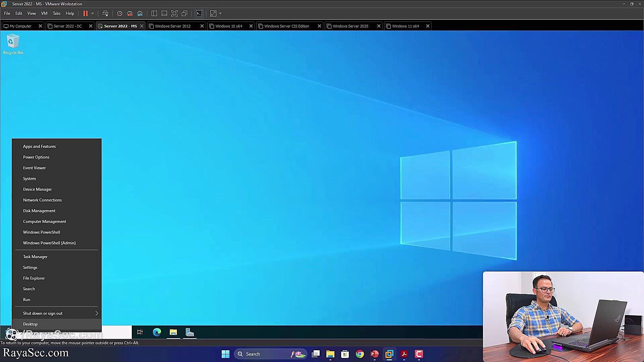Close the Windows Server 2012 tab

pos(202,26)
